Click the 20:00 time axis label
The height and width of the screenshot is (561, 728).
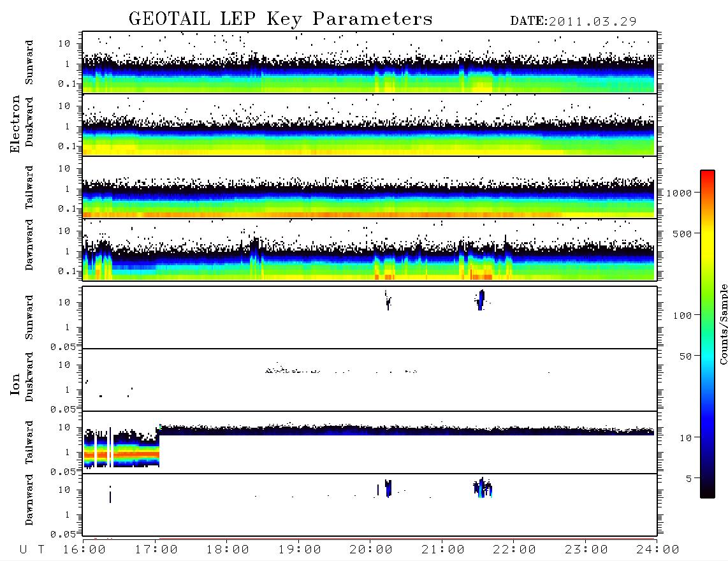[x=371, y=550]
